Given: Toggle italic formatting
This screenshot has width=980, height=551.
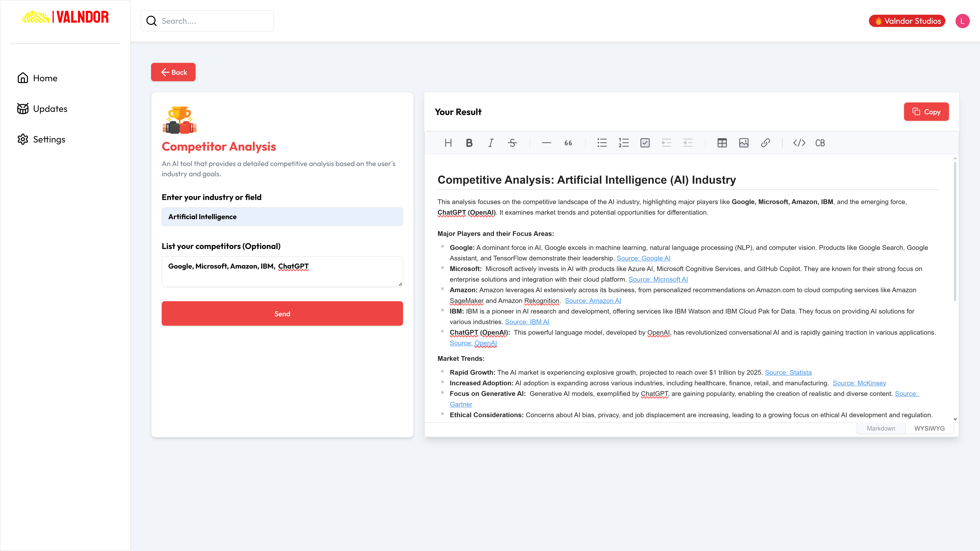Looking at the screenshot, I should (x=491, y=143).
